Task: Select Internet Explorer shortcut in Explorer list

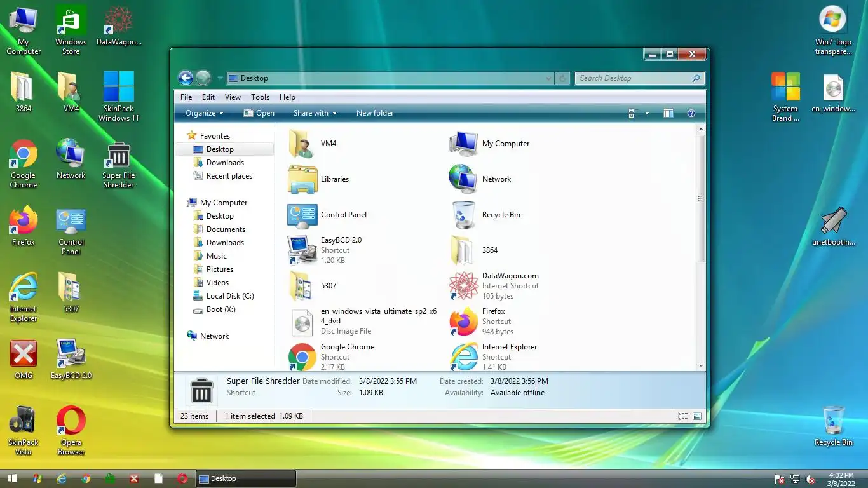Action: click(x=493, y=357)
